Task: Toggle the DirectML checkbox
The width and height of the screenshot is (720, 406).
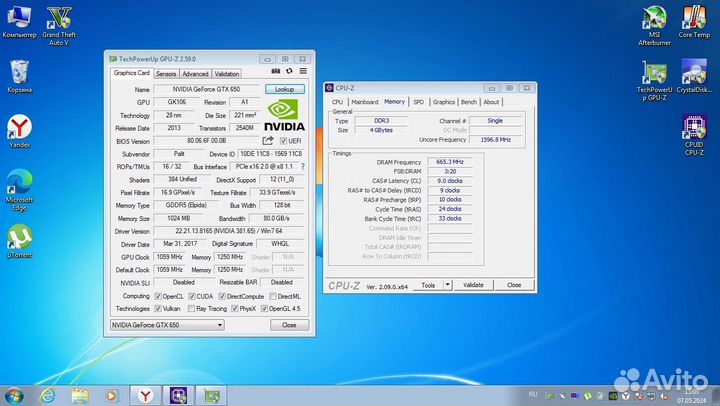Action: (x=273, y=296)
